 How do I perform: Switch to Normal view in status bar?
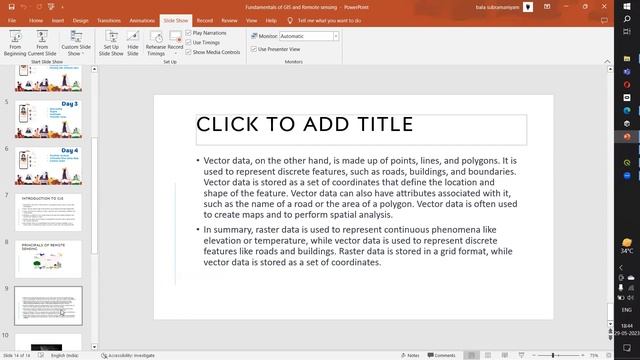471,356
